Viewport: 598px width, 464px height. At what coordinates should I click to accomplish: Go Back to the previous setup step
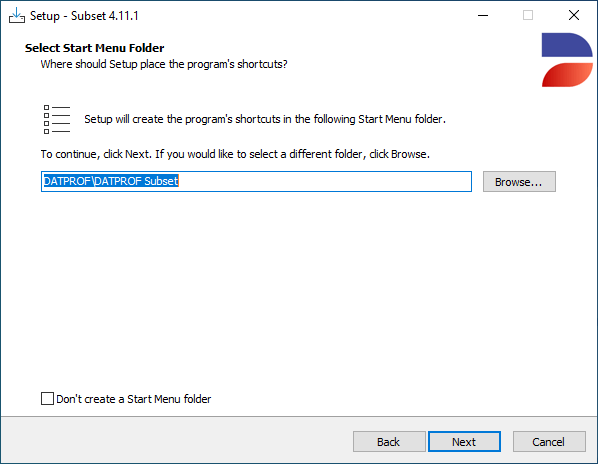389,442
